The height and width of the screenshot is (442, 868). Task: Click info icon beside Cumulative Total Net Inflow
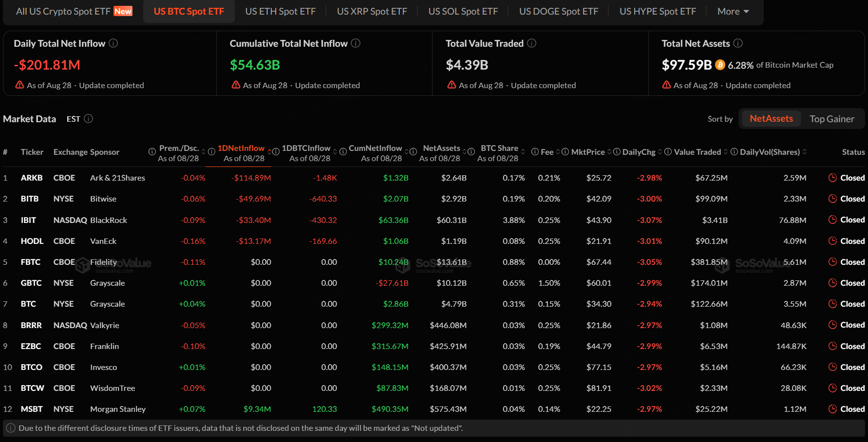356,43
